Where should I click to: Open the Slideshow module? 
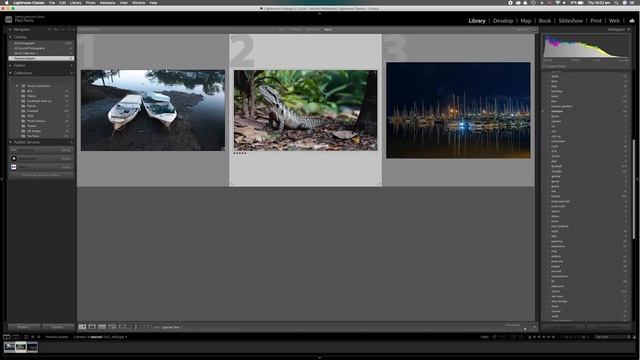[x=571, y=20]
